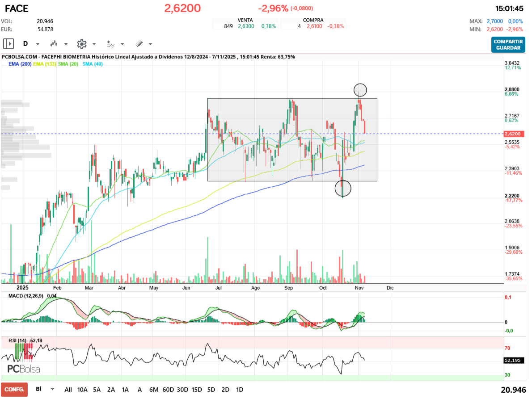Switch to the 6M timeframe tab

point(154,390)
